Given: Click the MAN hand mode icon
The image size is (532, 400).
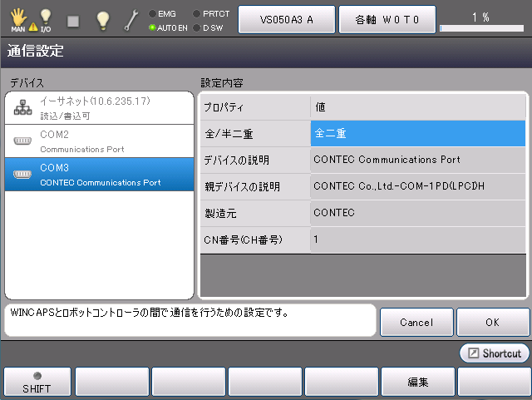Looking at the screenshot, I should click(x=17, y=18).
